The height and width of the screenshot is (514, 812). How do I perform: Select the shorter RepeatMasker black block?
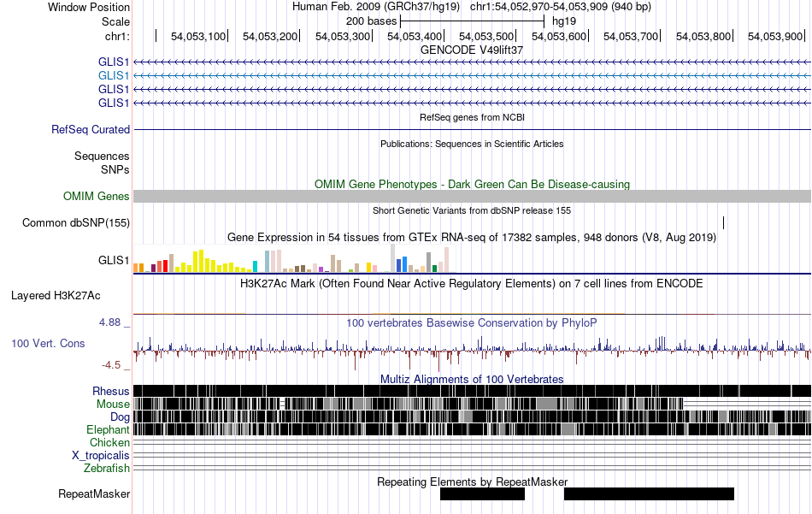(x=482, y=493)
